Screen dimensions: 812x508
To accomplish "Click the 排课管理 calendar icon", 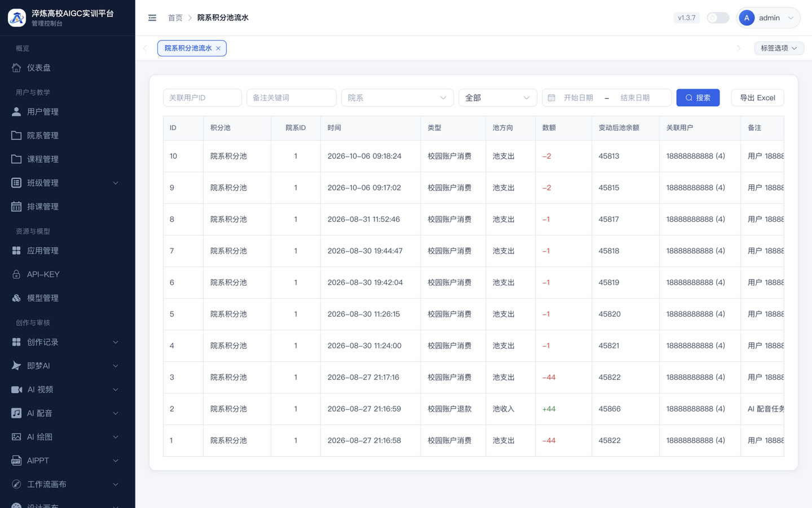I will click(x=16, y=207).
